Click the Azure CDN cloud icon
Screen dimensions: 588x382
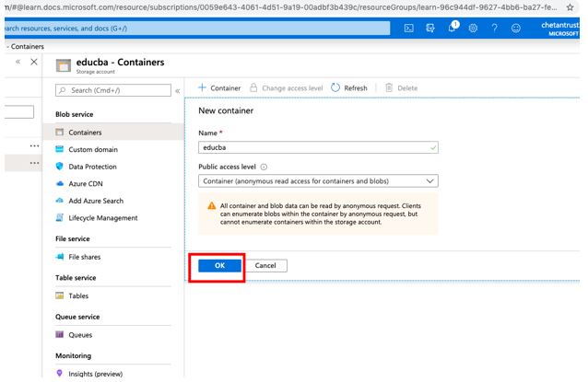pyautogui.click(x=59, y=183)
